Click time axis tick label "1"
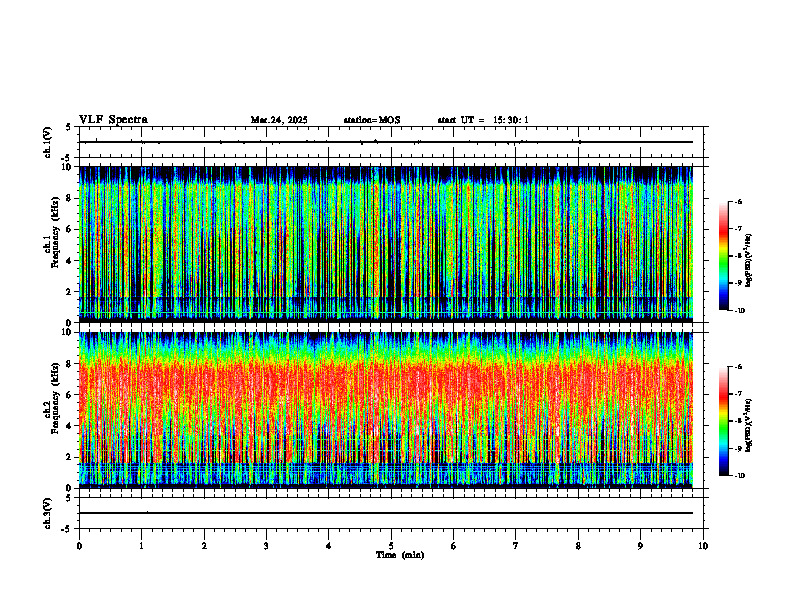This screenshot has width=792, height=612. [141, 546]
